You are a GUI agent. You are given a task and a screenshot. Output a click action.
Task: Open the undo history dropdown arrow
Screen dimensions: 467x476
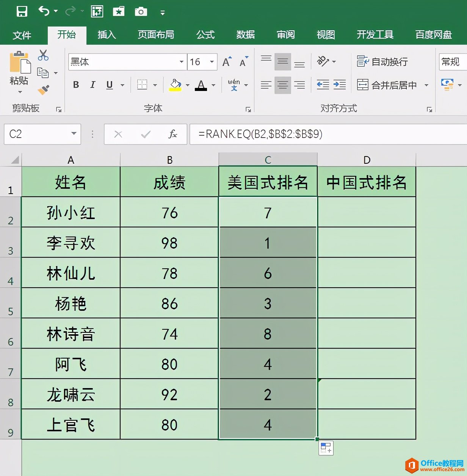click(56, 11)
